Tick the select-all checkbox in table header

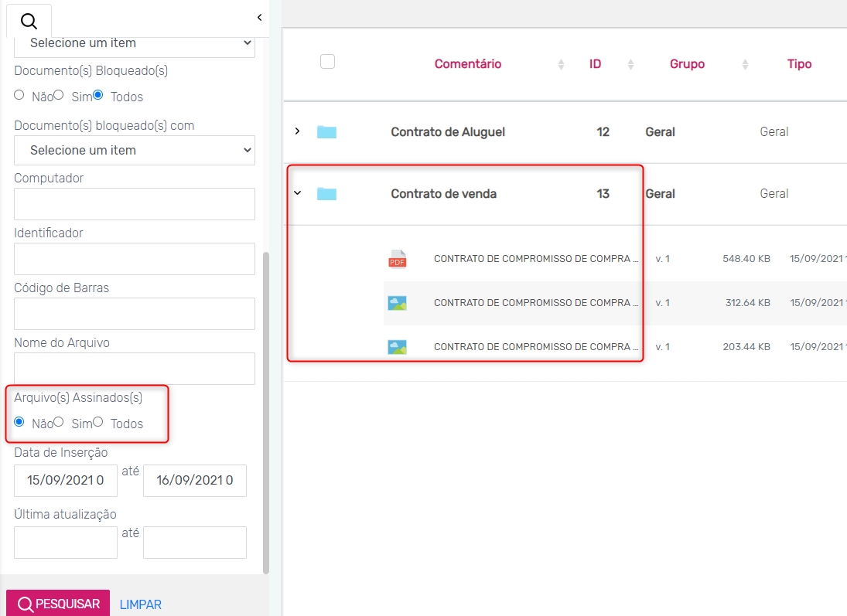327,62
